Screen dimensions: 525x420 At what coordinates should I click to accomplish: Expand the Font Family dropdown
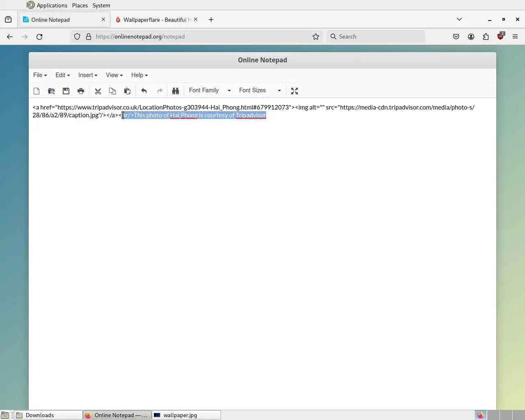pyautogui.click(x=210, y=91)
